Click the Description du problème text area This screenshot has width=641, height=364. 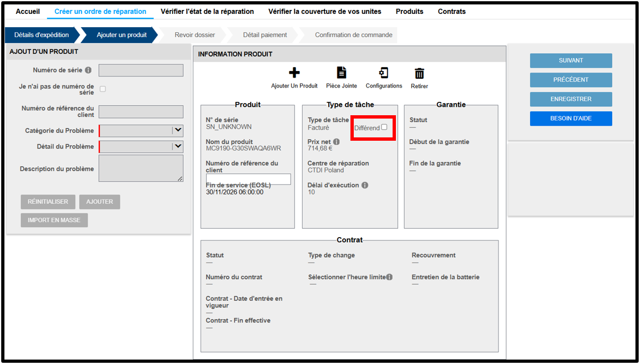click(x=141, y=168)
